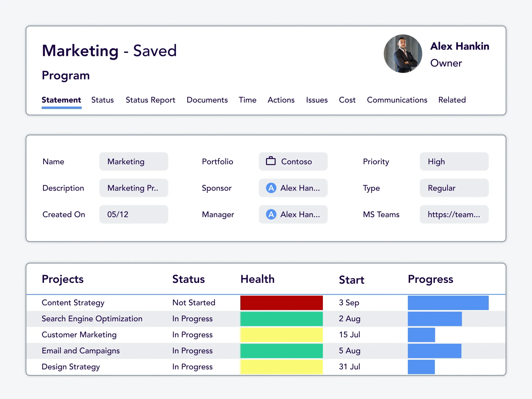Switch to the Status Report tab
Viewport: 532px width, 399px height.
(x=150, y=100)
